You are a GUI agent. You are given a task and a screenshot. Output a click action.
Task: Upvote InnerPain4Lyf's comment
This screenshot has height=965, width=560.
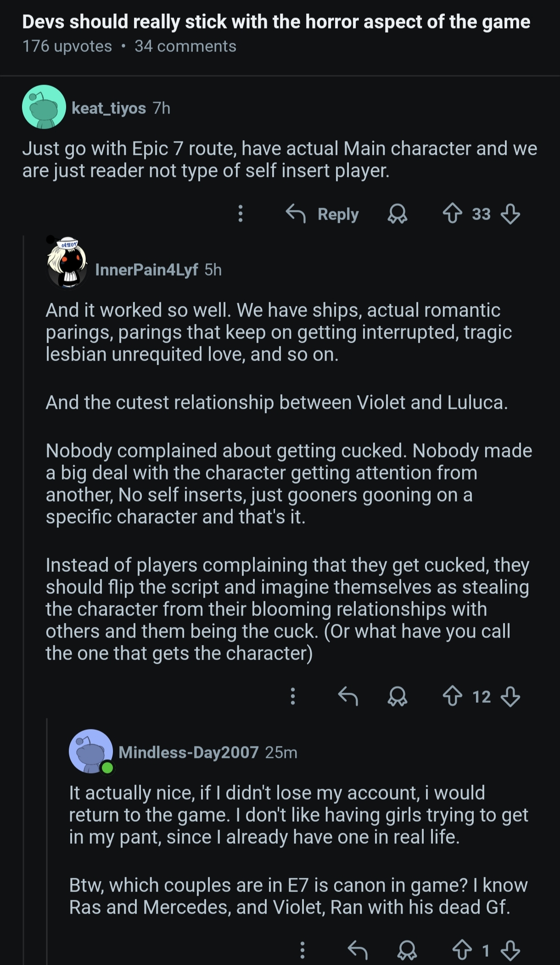pyautogui.click(x=452, y=696)
